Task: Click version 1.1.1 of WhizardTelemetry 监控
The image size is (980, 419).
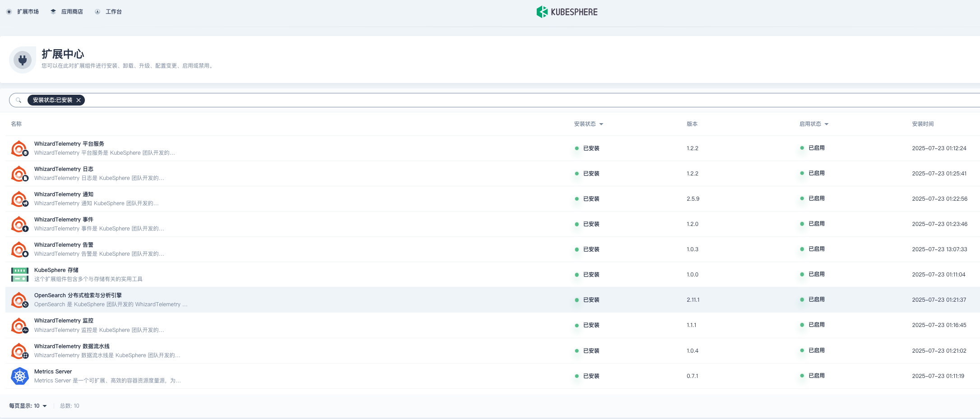Action: [692, 325]
